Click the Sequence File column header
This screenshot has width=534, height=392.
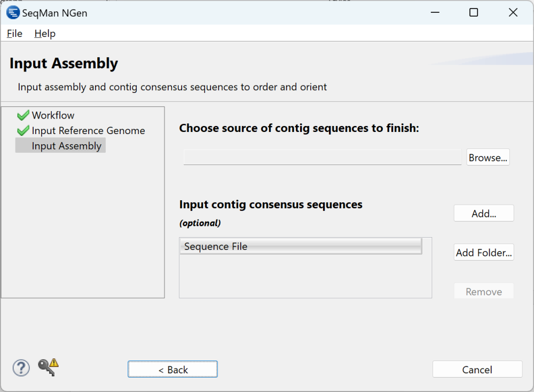(x=301, y=246)
